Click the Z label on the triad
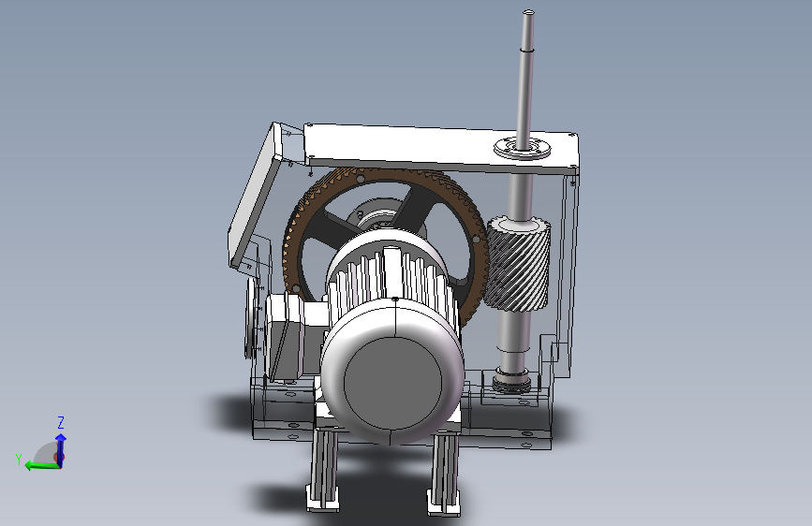Viewport: 812px width, 526px height. click(x=61, y=422)
